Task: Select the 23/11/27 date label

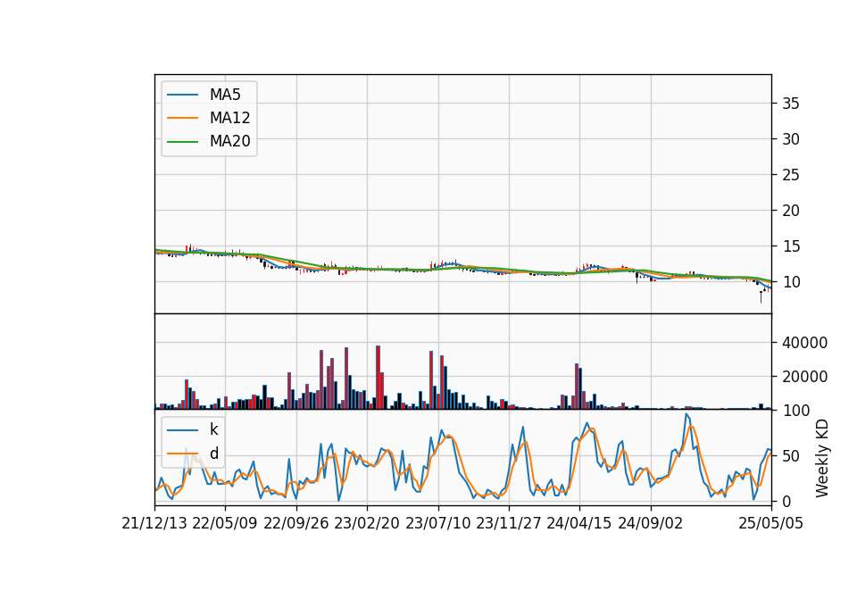Action: tap(509, 523)
